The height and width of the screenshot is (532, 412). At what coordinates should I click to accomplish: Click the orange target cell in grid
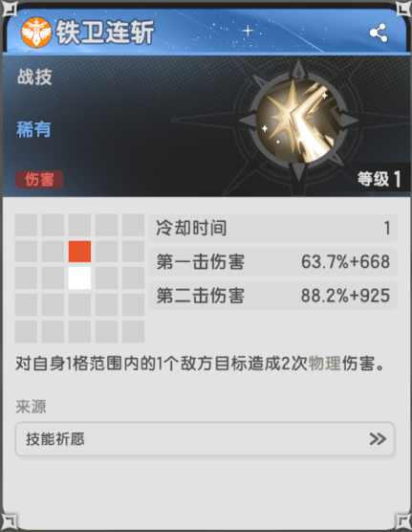[79, 252]
